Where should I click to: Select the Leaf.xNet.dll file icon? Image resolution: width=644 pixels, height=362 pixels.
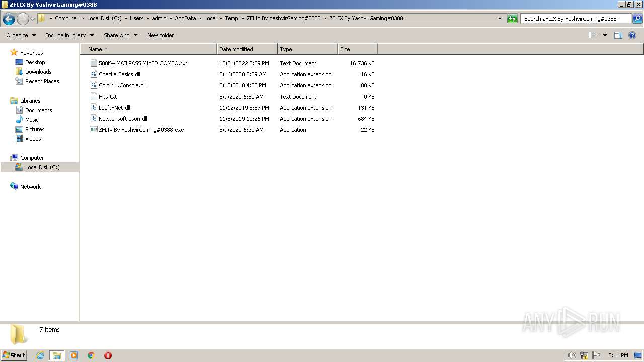click(93, 108)
